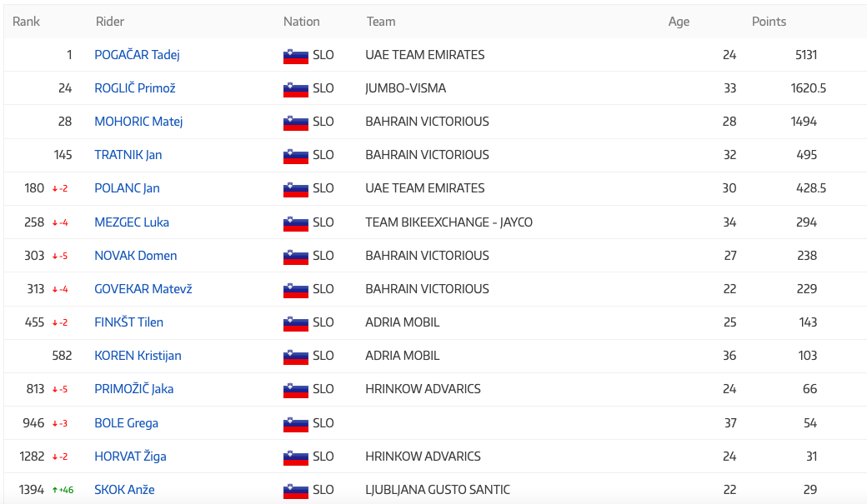Click Slovenian flag in BOLE row
867x504 pixels.
tap(296, 424)
